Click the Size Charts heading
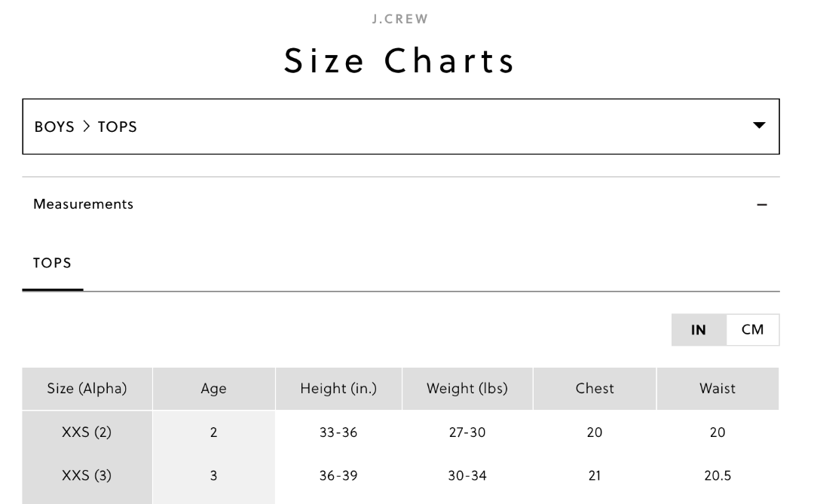This screenshot has height=504, width=814. pyautogui.click(x=400, y=61)
